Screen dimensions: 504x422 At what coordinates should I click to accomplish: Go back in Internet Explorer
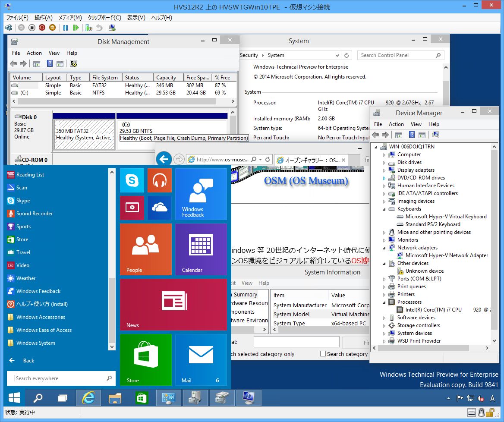tap(164, 159)
